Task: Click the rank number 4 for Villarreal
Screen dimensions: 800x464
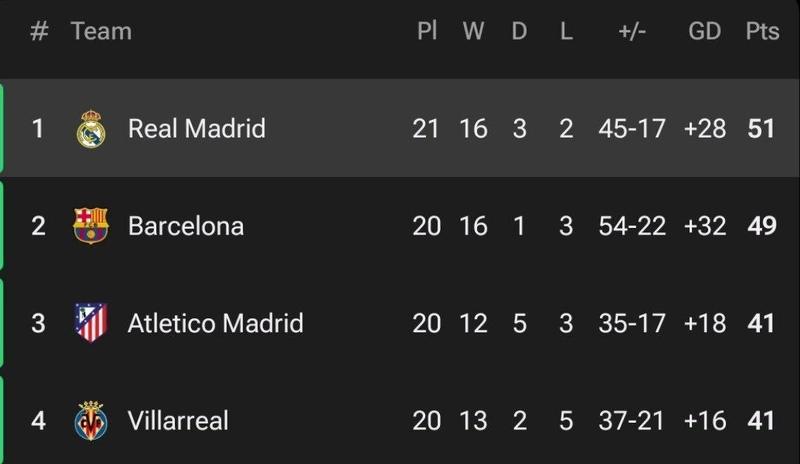Action: (x=38, y=420)
